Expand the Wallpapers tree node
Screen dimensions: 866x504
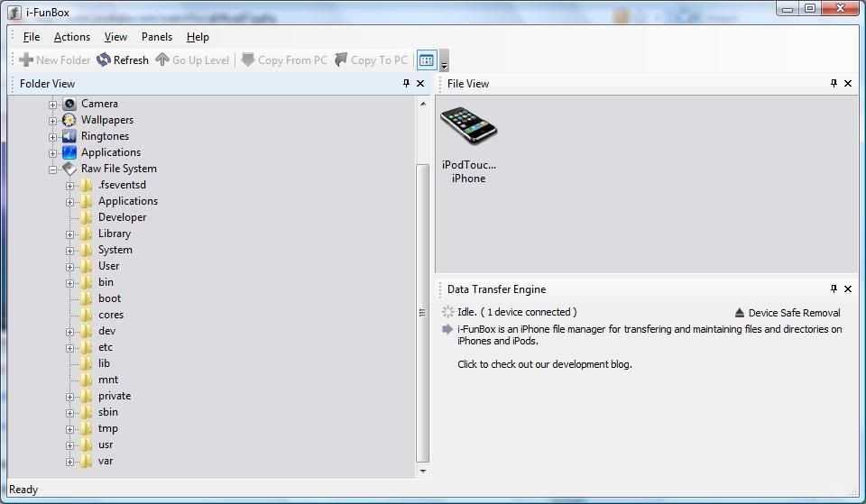point(52,121)
